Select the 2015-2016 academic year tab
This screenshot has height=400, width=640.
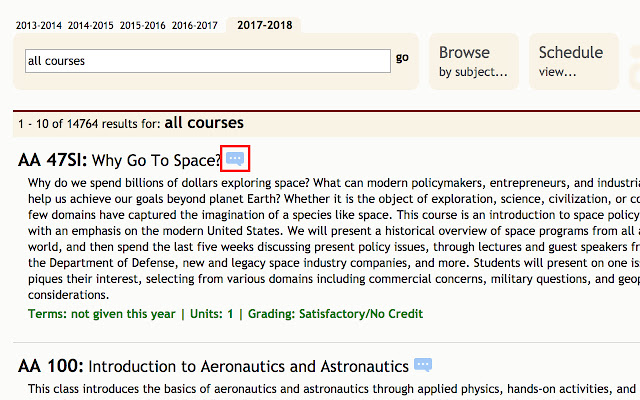(143, 25)
